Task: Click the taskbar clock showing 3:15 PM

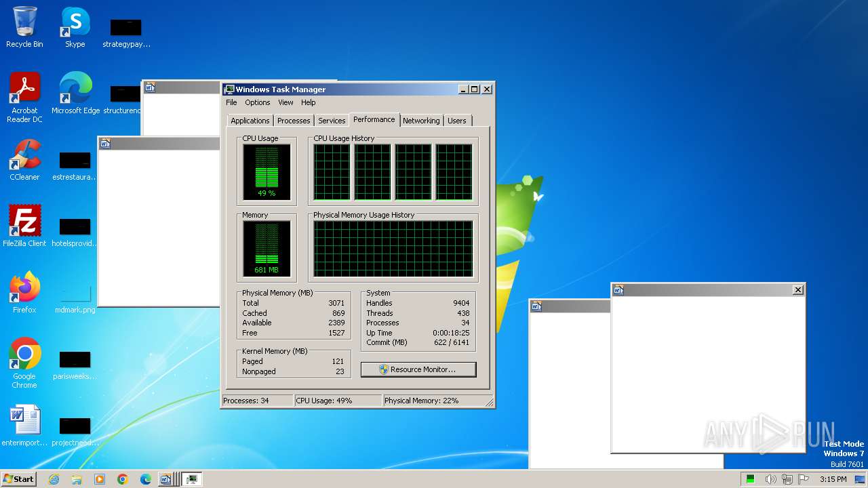Action: (833, 479)
